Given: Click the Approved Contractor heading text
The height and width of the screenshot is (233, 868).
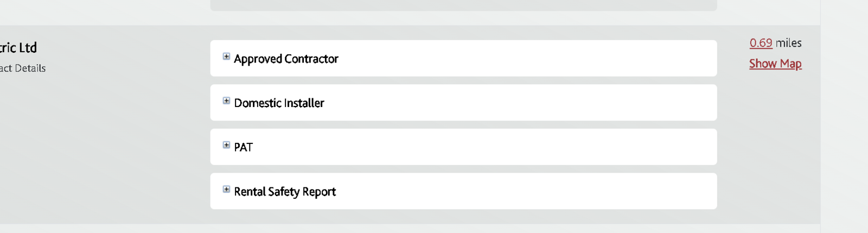Looking at the screenshot, I should 286,59.
